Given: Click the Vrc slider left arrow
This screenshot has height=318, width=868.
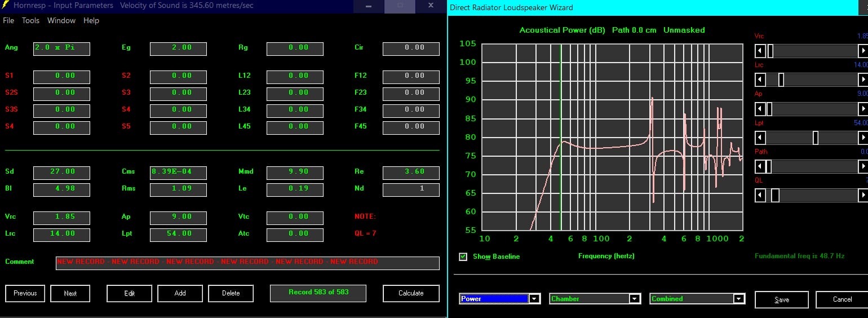Looking at the screenshot, I should click(760, 51).
